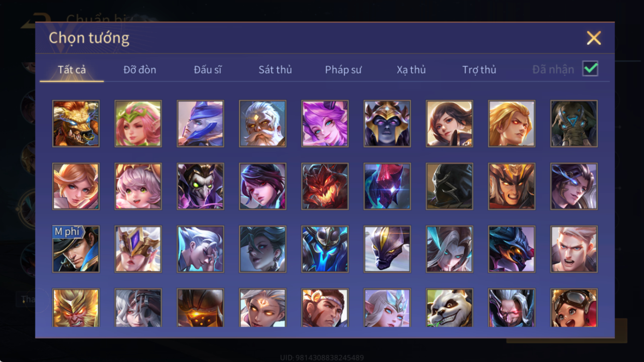Select the Tất cả tab

click(x=72, y=70)
